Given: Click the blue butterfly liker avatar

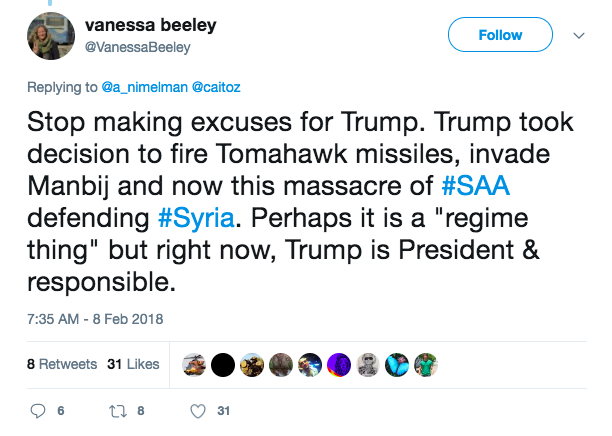Looking at the screenshot, I should 397,365.
